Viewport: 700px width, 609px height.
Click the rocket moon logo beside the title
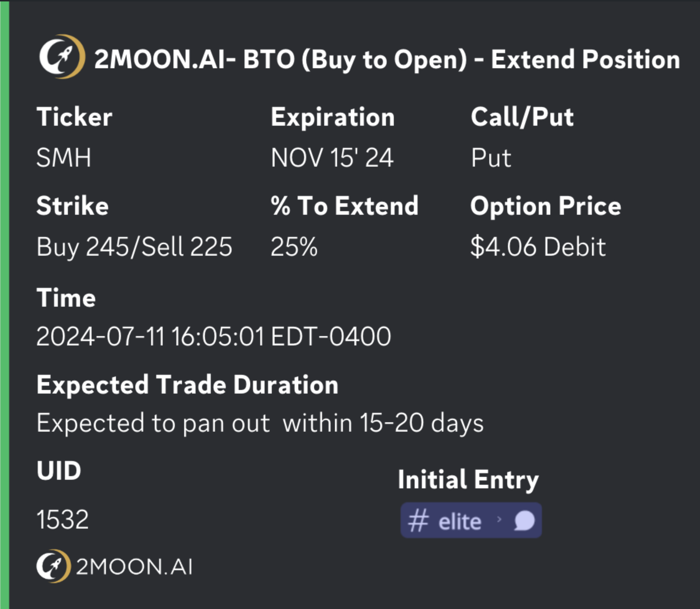pyautogui.click(x=62, y=57)
